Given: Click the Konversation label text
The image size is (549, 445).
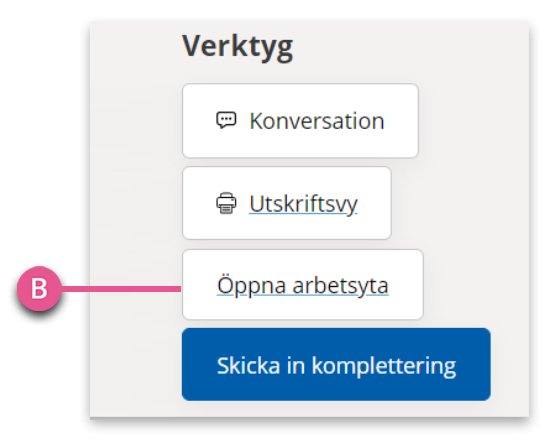Looking at the screenshot, I should pyautogui.click(x=317, y=121).
